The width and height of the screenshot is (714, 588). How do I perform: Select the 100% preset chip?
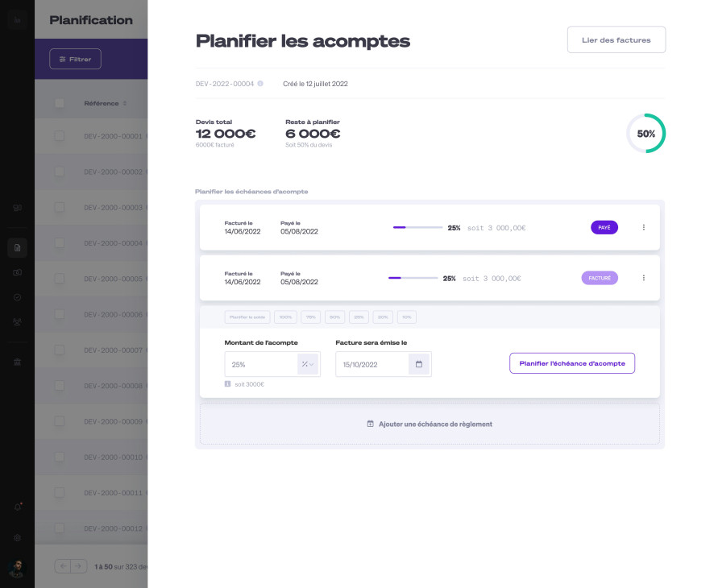tap(286, 317)
